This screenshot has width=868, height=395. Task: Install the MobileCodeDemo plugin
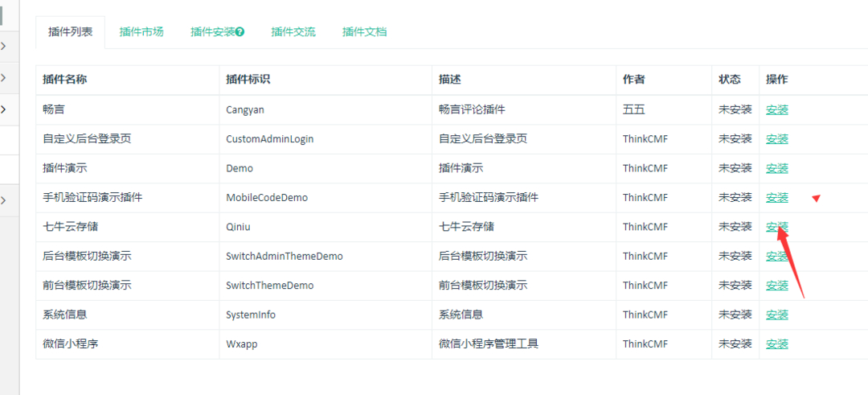[x=776, y=198]
